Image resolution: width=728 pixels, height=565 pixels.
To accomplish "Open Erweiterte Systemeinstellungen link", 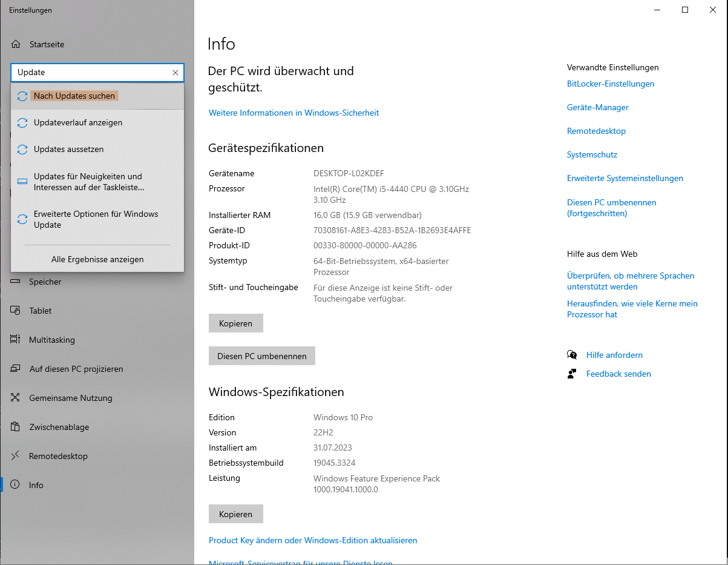I will coord(625,178).
